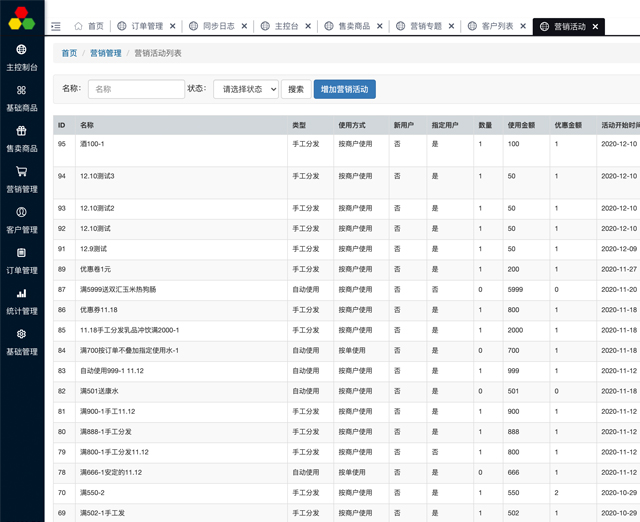The image size is (640, 522).
Task: Click the 搜索 button
Action: (x=295, y=89)
